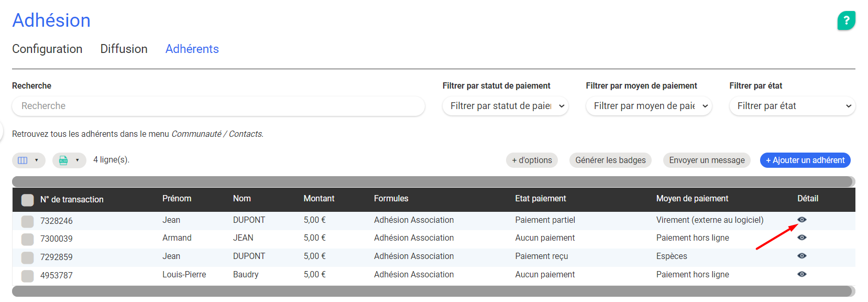The image size is (868, 302).
Task: Click the Détail column header
Action: (x=808, y=199)
